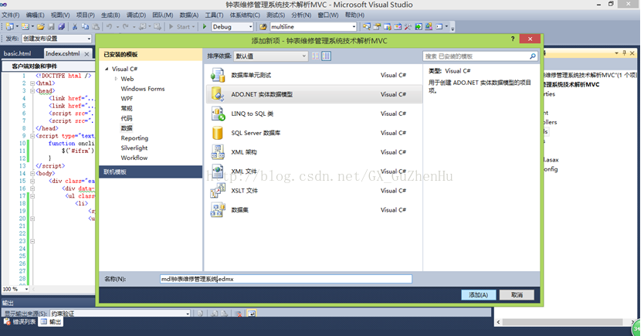644x336 pixels.
Task: Click the pin icon of the right panel
Action: pos(624,53)
